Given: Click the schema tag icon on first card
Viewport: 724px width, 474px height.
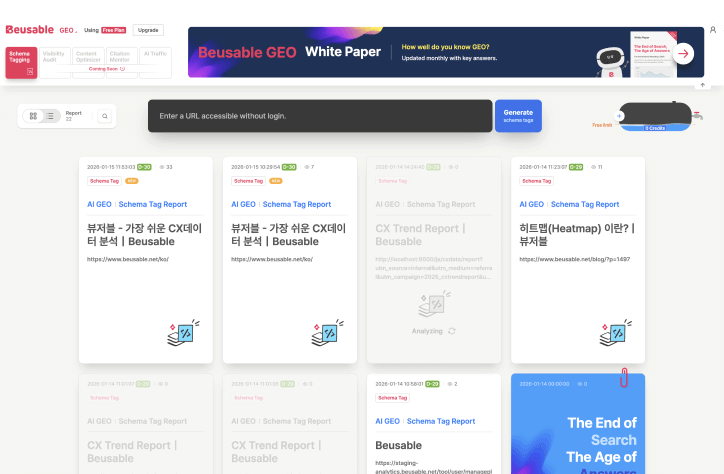Looking at the screenshot, I should tap(183, 333).
